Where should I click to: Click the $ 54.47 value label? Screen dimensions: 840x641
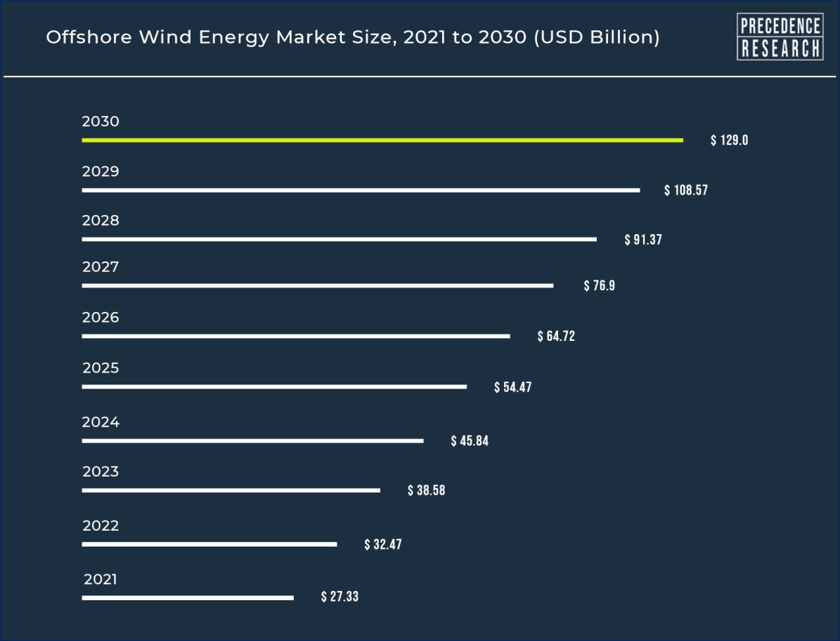(512, 387)
